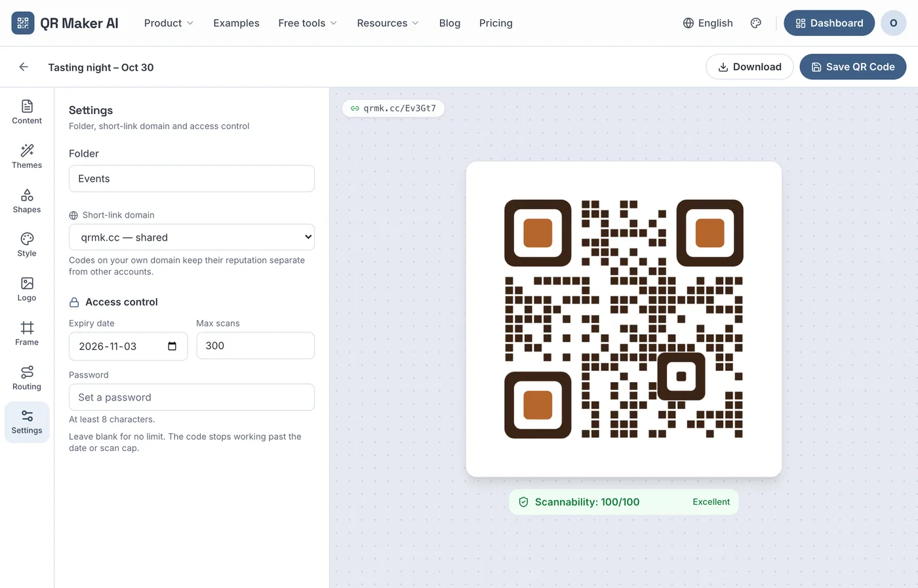Open the Routing sidebar panel
The width and height of the screenshot is (918, 588).
27,378
